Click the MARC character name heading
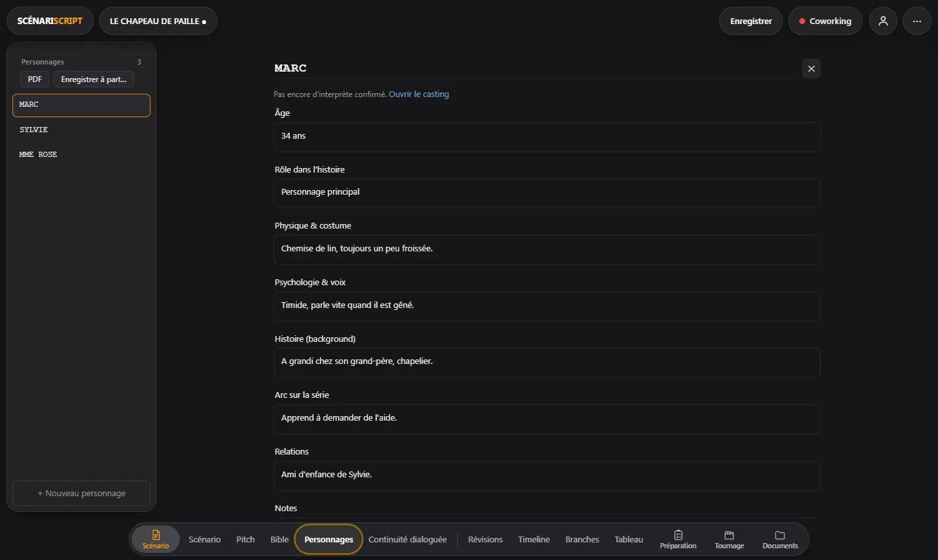This screenshot has height=560, width=938. (291, 68)
